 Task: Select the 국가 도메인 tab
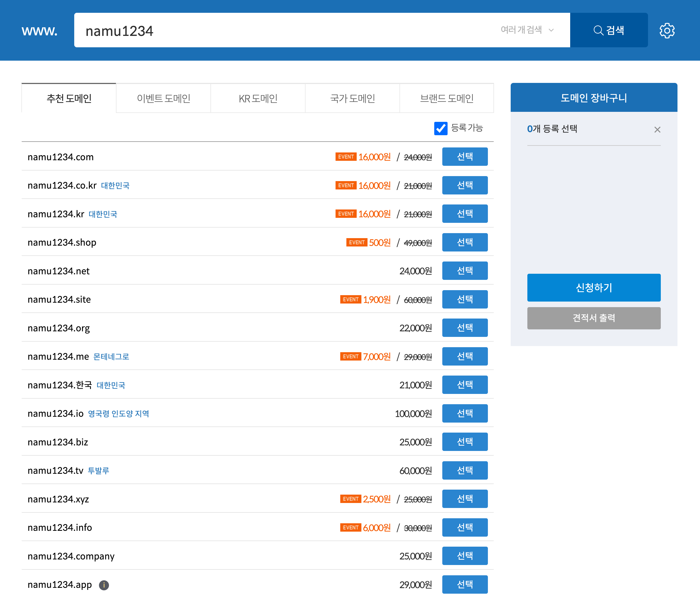pyautogui.click(x=353, y=98)
